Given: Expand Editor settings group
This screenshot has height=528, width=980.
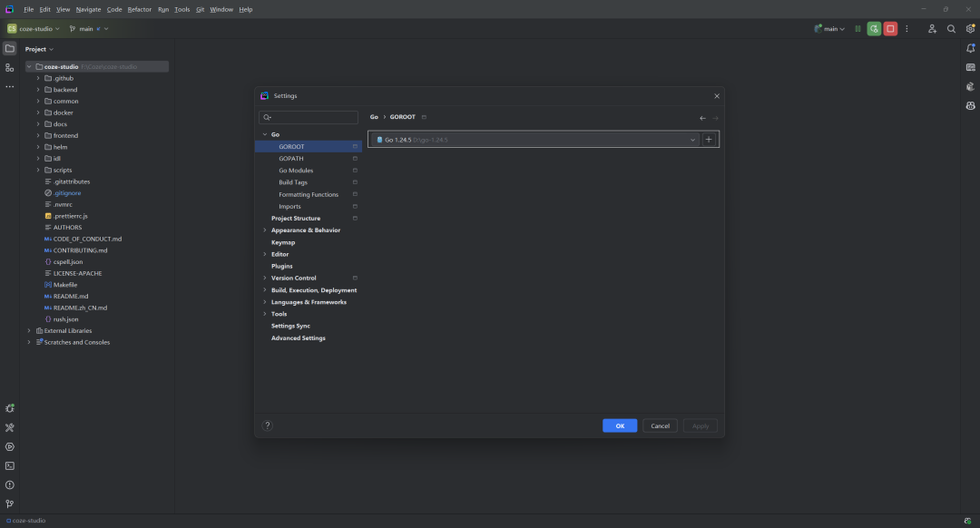Looking at the screenshot, I should 265,254.
